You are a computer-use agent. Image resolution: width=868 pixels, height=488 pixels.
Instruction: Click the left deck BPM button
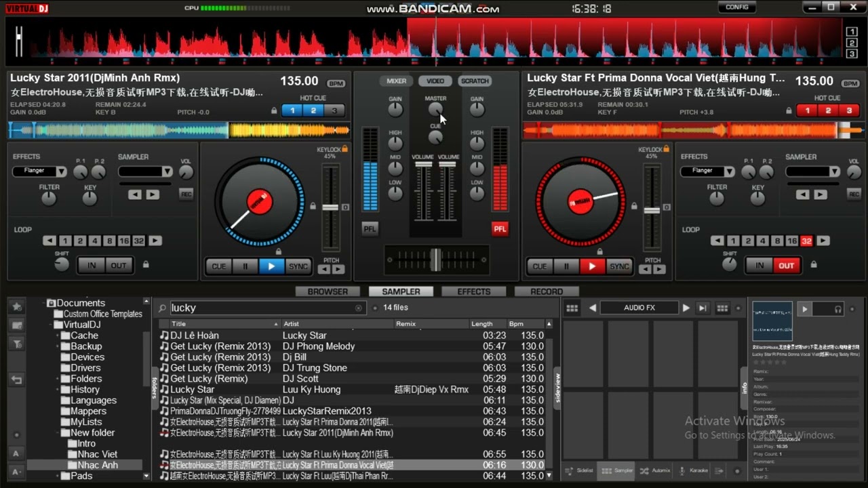336,84
